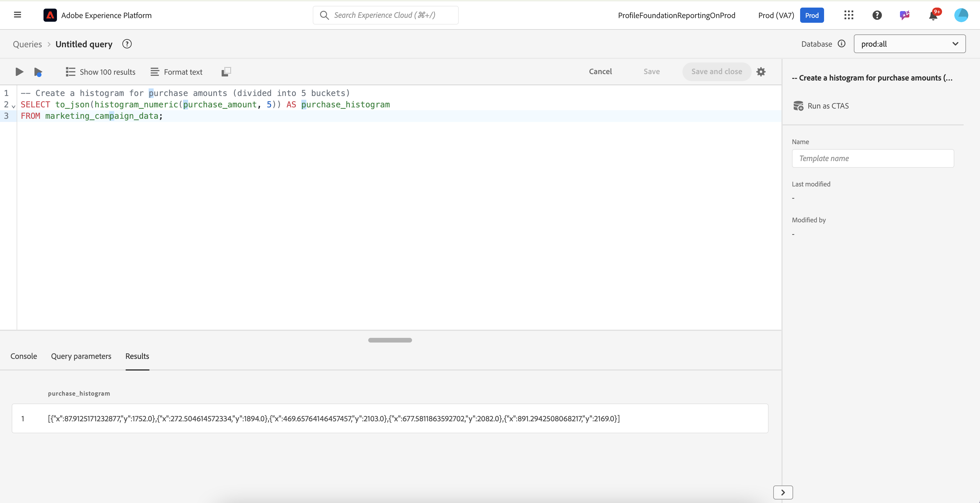
Task: Click the Cancel button
Action: pos(600,71)
